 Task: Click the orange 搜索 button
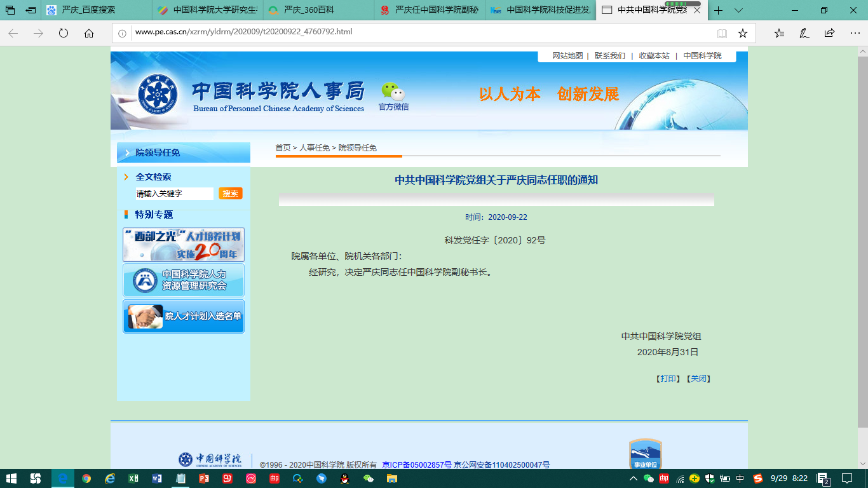[231, 193]
